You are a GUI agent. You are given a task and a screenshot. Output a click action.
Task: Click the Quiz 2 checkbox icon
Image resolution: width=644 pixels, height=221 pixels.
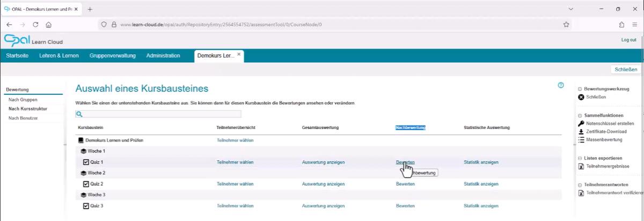pos(86,184)
